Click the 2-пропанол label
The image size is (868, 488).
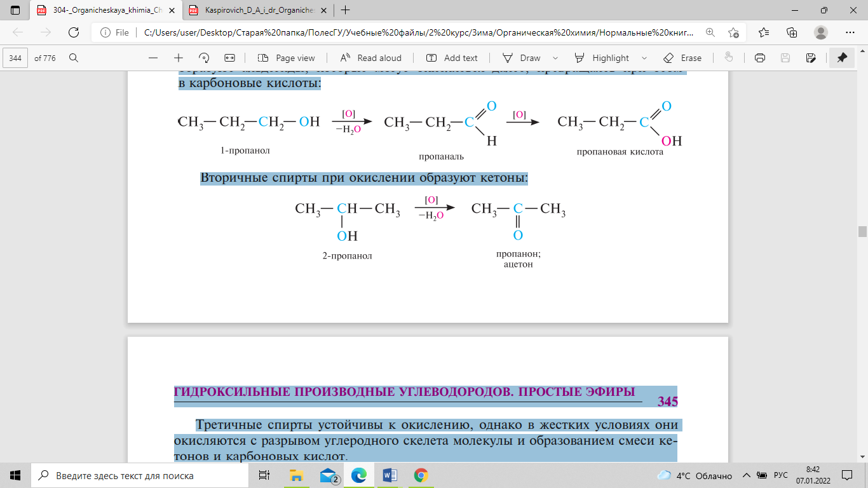pos(347,256)
